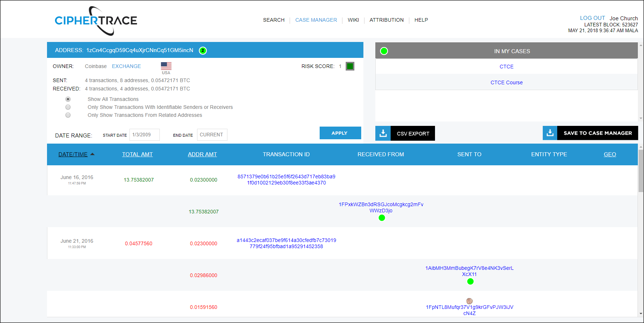Screen dimensions: 644x323
Task: Click green dot under 1AibMH3MmBubegK7rV8e4NK3vSerL address
Action: [470, 281]
